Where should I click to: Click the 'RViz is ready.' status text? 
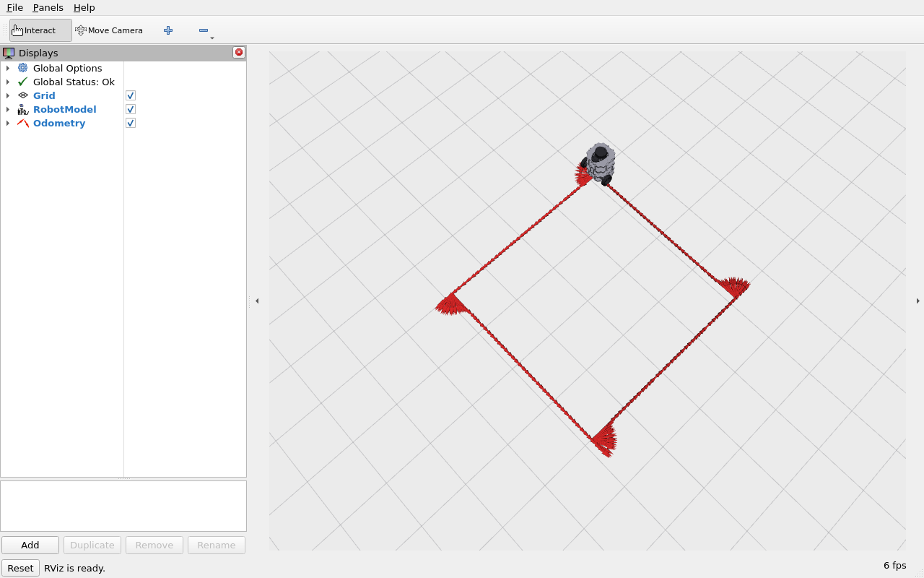[x=75, y=568]
